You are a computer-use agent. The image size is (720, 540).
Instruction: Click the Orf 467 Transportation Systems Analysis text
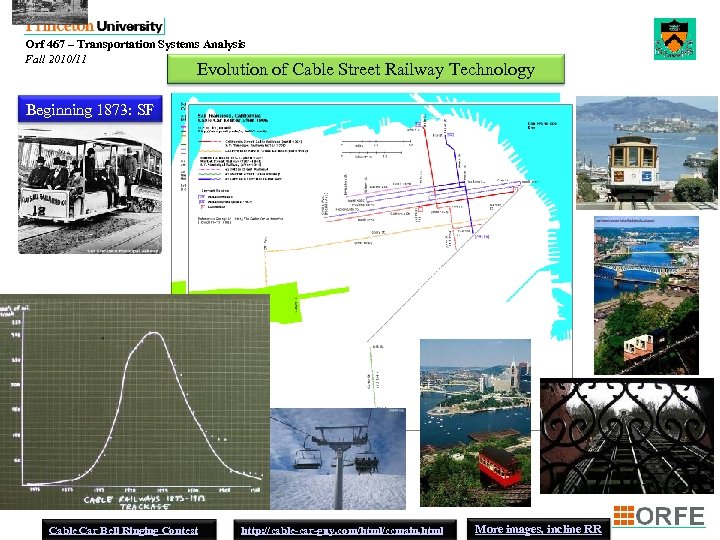point(135,44)
